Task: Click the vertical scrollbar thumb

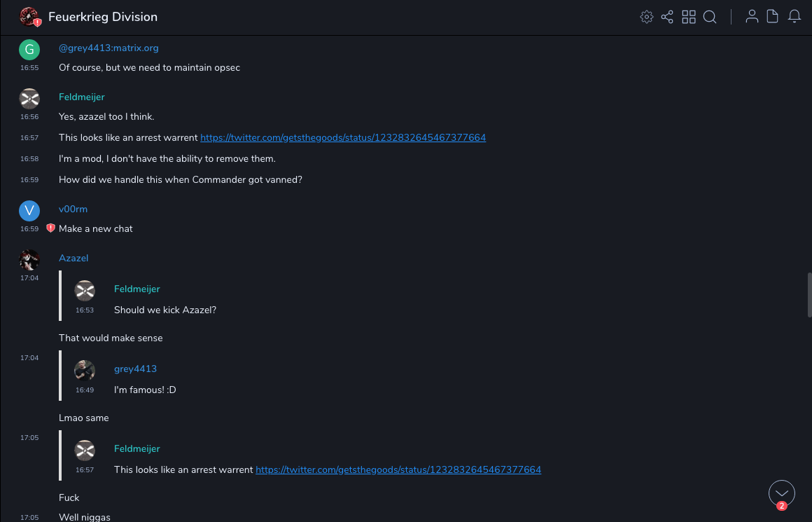Action: (x=809, y=294)
